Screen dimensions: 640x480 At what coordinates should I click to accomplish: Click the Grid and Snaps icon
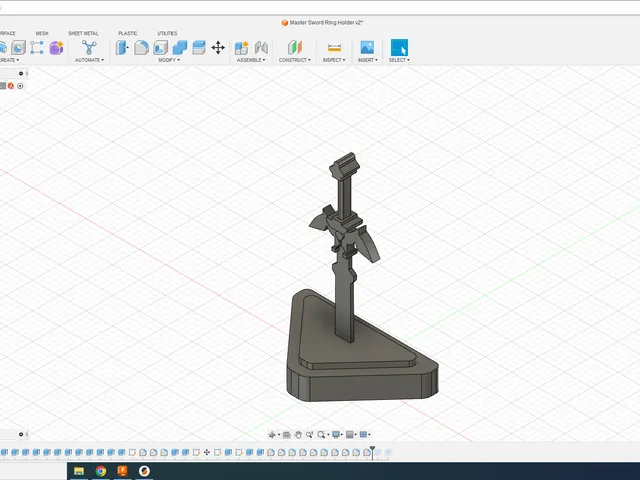[x=349, y=435]
